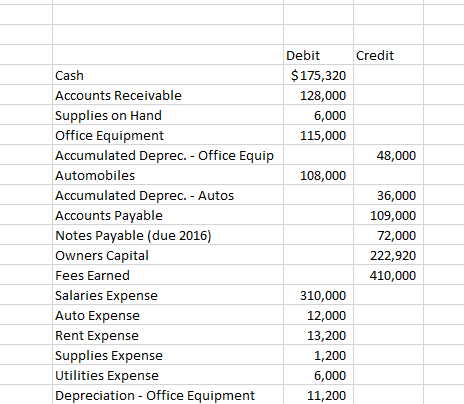Select the Accounts Receivable cell
This screenshot has height=404, width=464.
click(168, 95)
